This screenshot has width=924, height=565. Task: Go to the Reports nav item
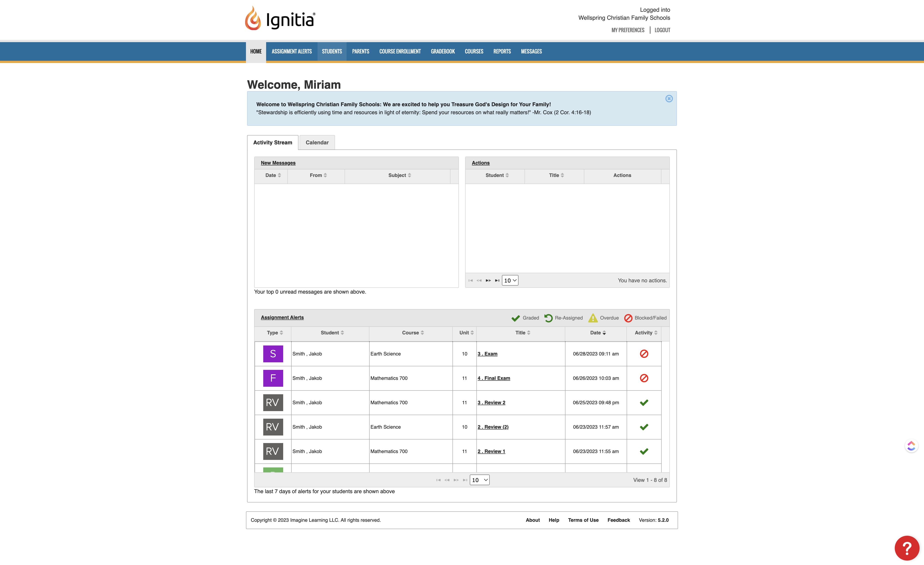tap(502, 51)
